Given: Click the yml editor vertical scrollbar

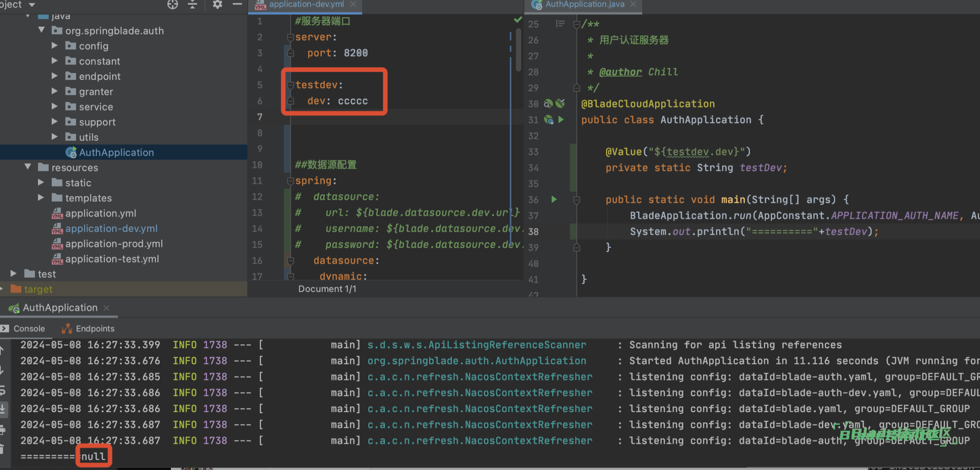Looking at the screenshot, I should [x=518, y=50].
